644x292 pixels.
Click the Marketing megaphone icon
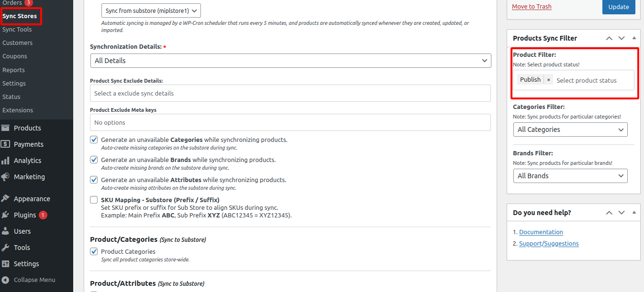click(6, 177)
